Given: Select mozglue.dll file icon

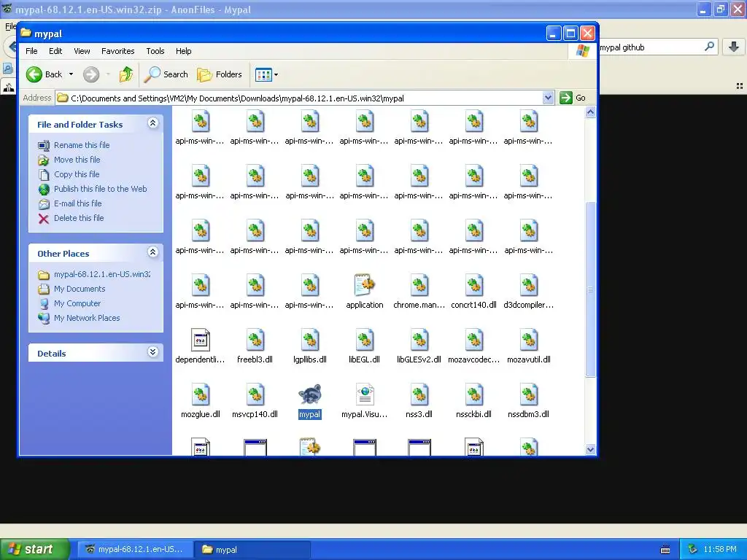Looking at the screenshot, I should tap(200, 394).
